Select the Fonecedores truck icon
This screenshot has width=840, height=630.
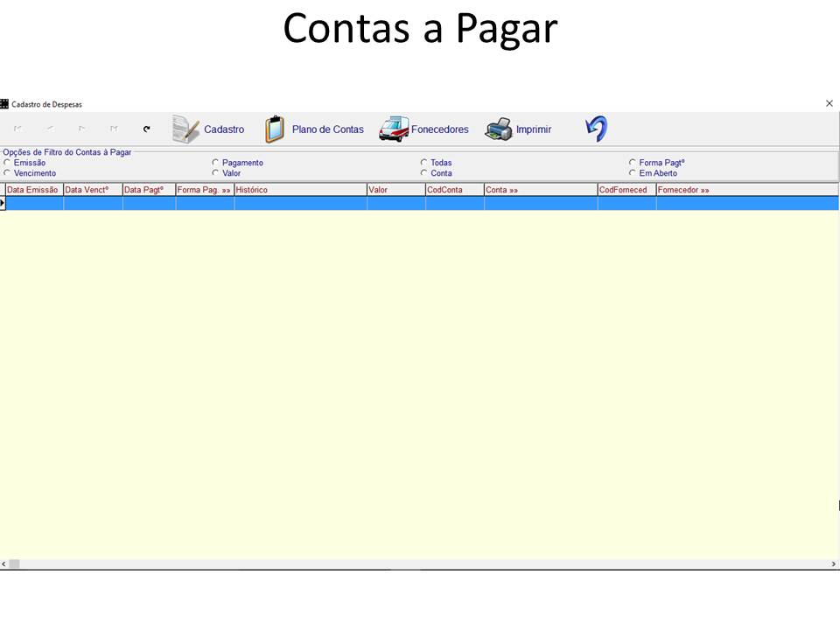click(x=393, y=129)
